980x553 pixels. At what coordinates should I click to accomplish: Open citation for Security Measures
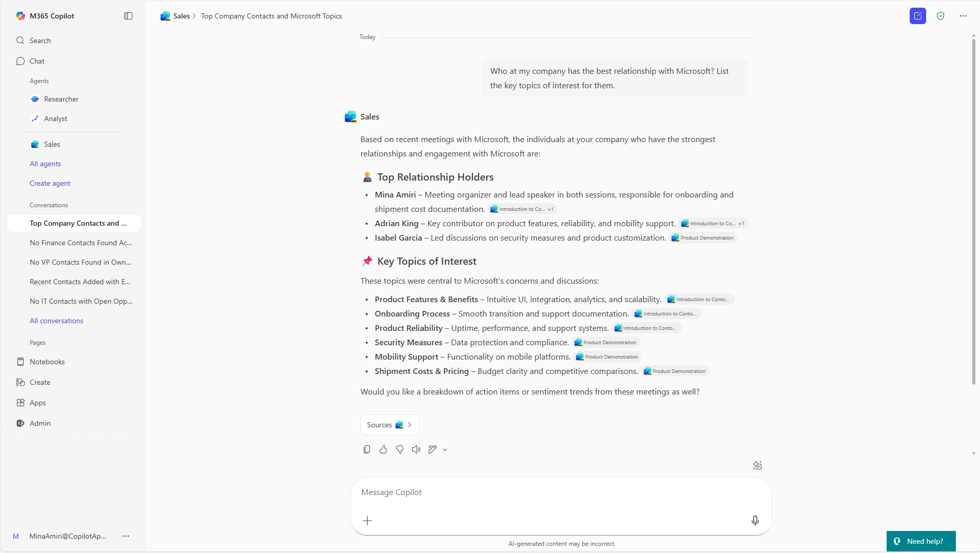pos(605,343)
